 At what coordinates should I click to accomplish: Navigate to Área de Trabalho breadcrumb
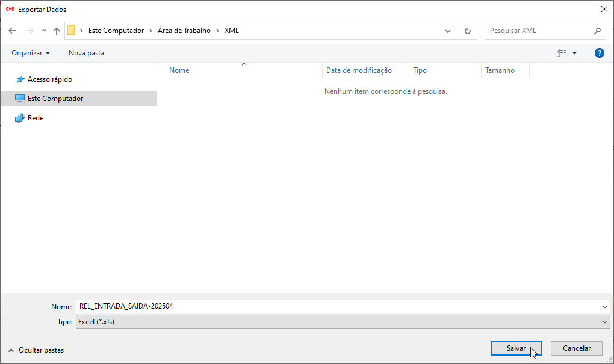pos(179,31)
